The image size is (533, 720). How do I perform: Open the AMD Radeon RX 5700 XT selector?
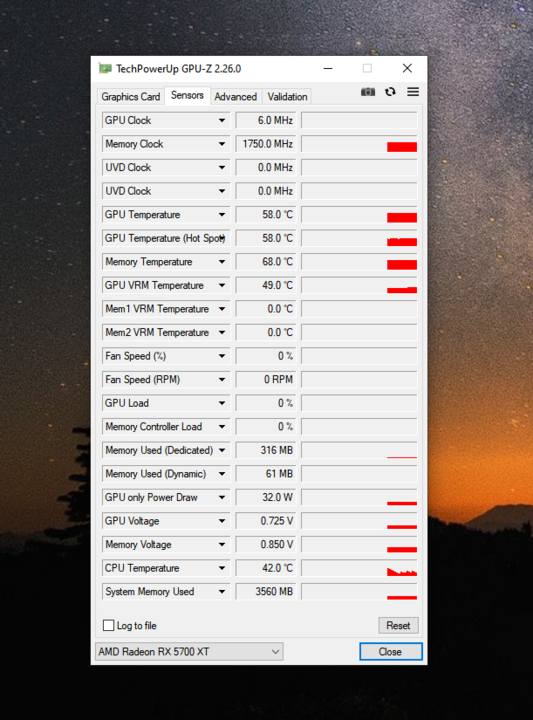point(189,652)
